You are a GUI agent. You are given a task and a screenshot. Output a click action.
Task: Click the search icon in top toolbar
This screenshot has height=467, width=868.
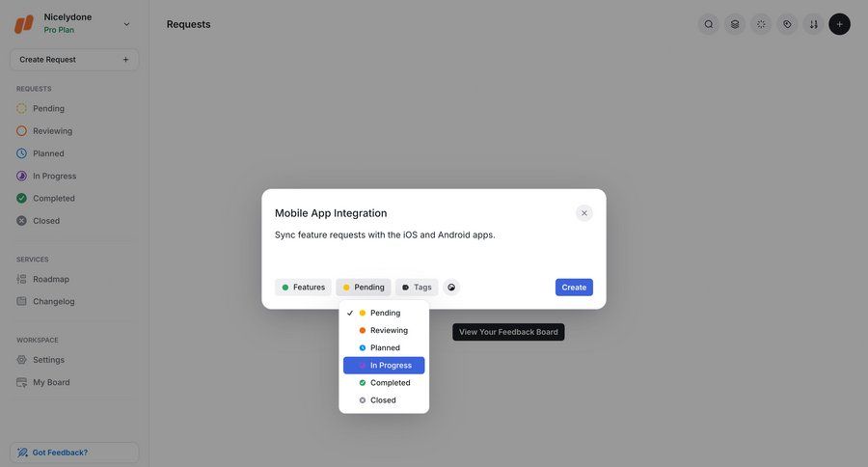709,24
